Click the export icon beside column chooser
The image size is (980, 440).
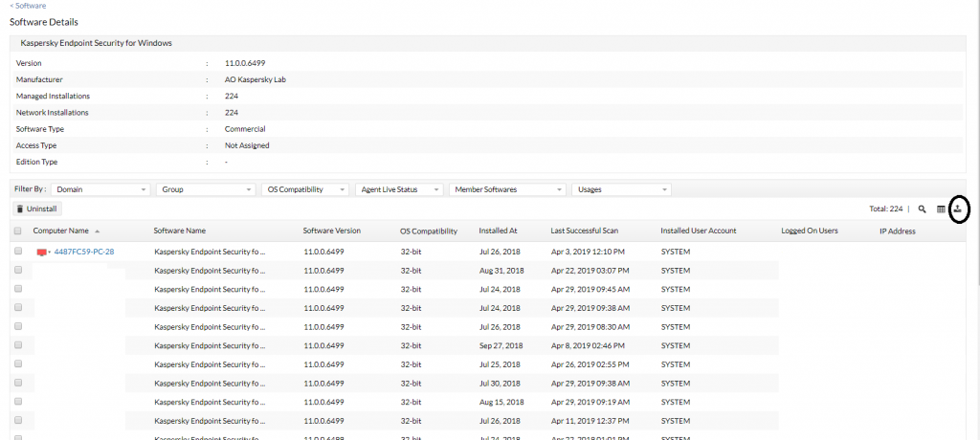pyautogui.click(x=958, y=209)
